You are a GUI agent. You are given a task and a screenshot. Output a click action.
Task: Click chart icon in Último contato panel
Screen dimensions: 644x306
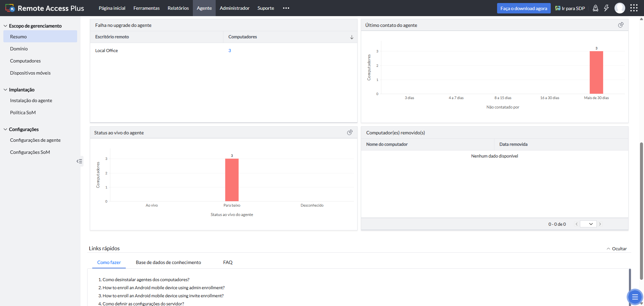click(x=621, y=25)
